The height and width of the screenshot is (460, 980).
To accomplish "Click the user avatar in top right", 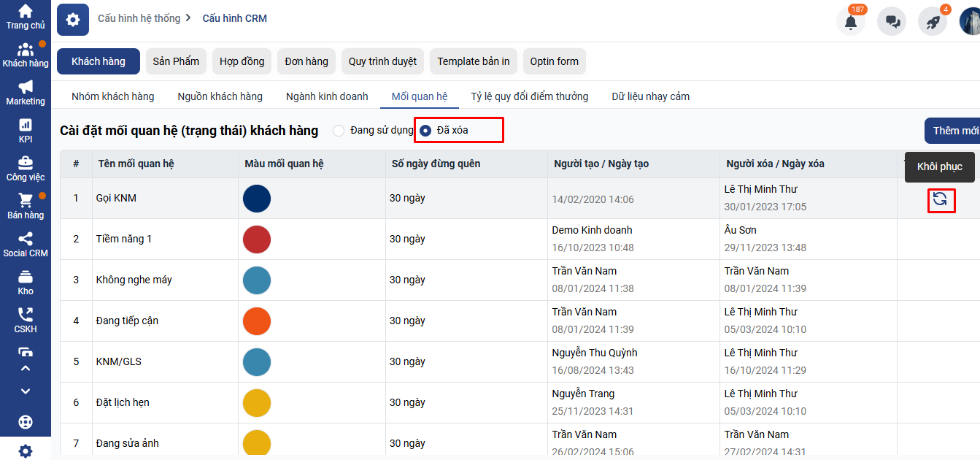I will coord(971,20).
